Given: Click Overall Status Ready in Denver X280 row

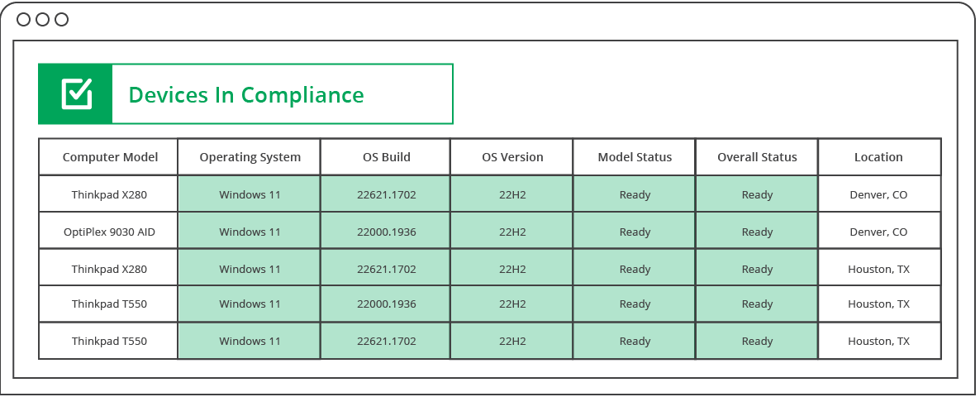Looking at the screenshot, I should coord(757,194).
